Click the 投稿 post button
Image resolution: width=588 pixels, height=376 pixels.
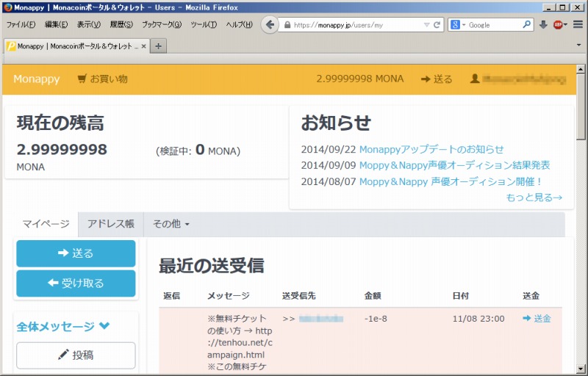tap(76, 355)
